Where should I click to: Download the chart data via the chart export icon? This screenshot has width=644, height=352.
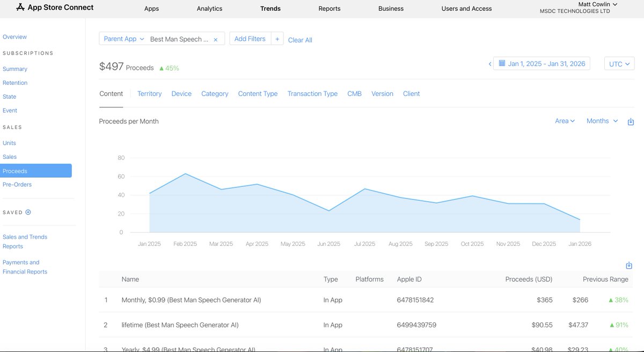click(x=631, y=122)
